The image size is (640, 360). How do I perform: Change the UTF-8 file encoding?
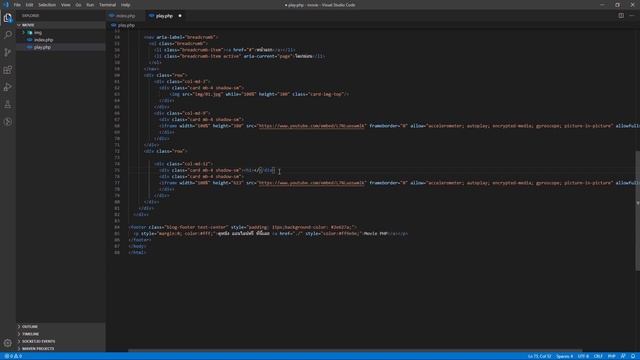tap(583, 356)
